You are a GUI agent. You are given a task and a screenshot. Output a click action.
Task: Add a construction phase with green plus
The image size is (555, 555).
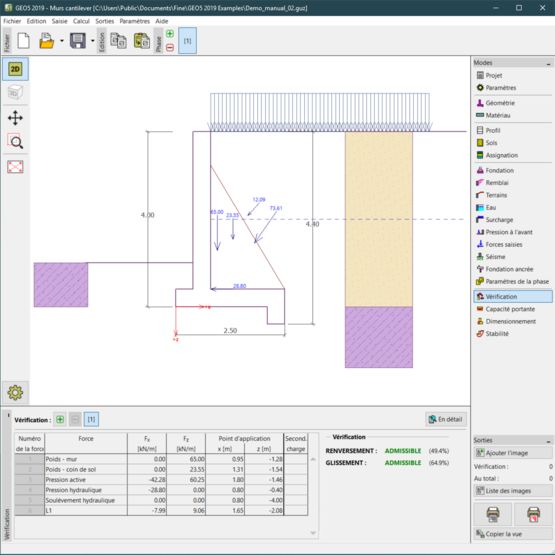(x=170, y=34)
